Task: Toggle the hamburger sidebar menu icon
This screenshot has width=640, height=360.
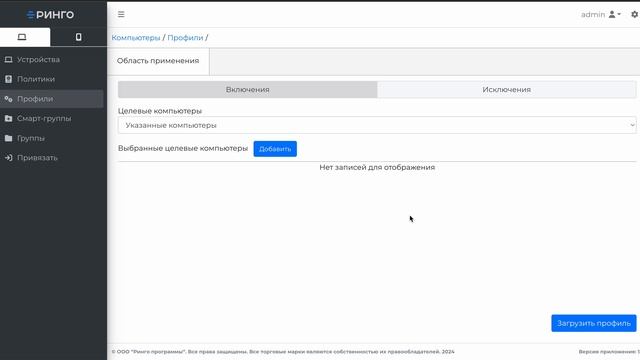Action: tap(121, 14)
